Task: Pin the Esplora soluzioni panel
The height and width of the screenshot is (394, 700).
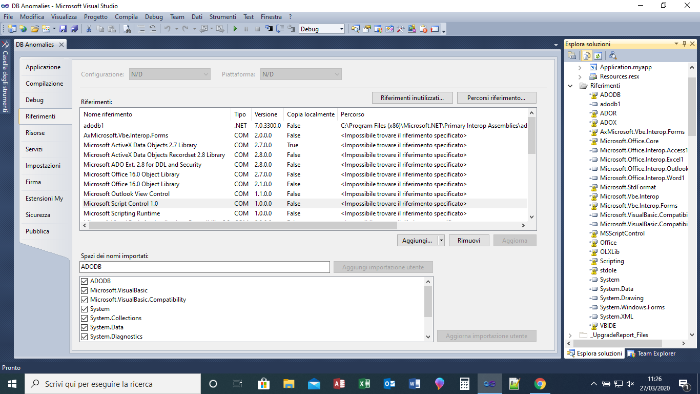Action: (x=684, y=44)
